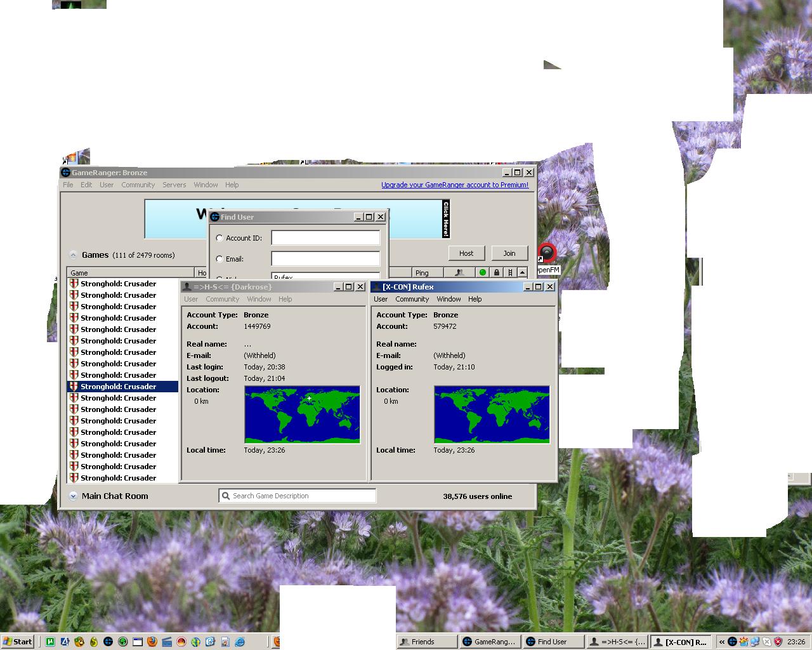
Task: Click the world map in Rufex window
Action: coord(492,414)
